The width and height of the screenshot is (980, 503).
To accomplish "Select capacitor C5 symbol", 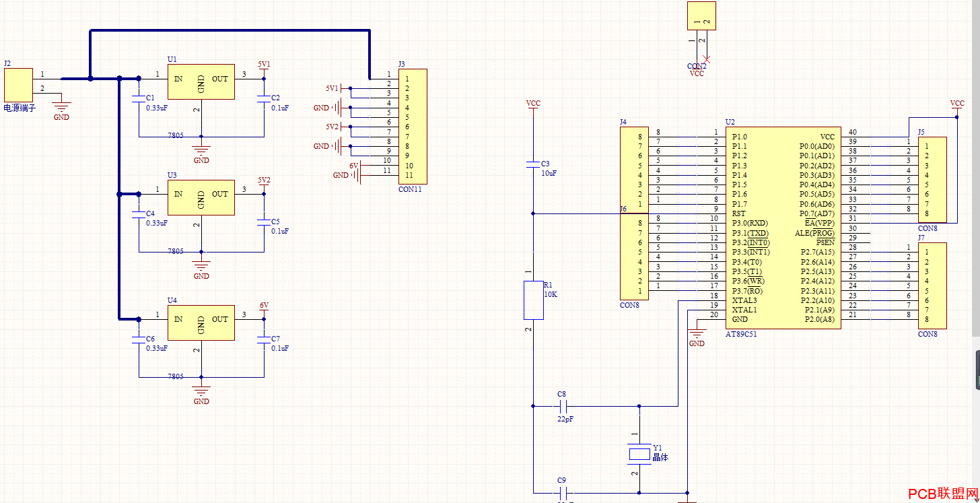I will [263, 222].
